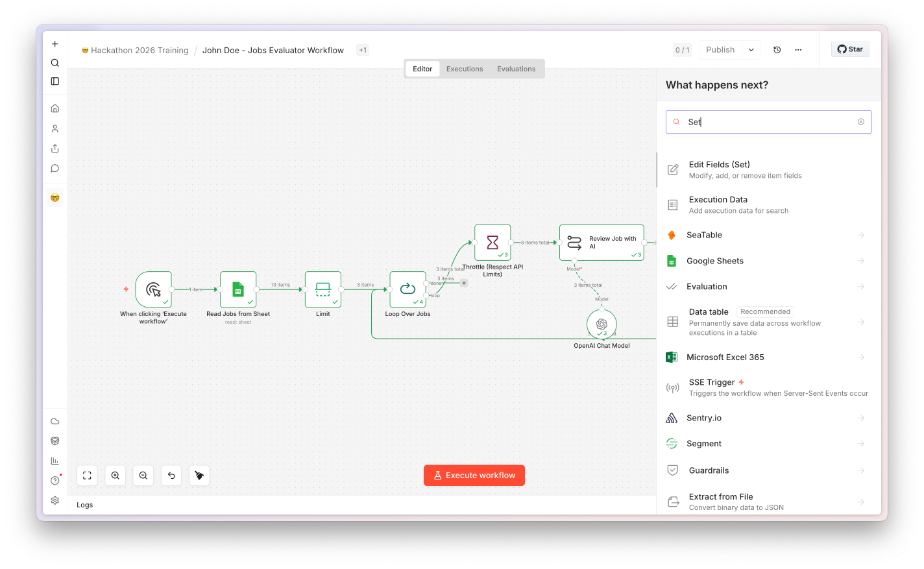Click the zoom in canvas icon
Image resolution: width=924 pixels, height=569 pixels.
pyautogui.click(x=115, y=476)
